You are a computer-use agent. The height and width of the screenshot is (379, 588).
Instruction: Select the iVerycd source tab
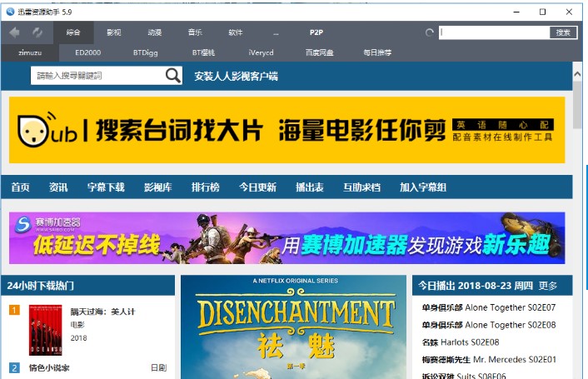[261, 52]
